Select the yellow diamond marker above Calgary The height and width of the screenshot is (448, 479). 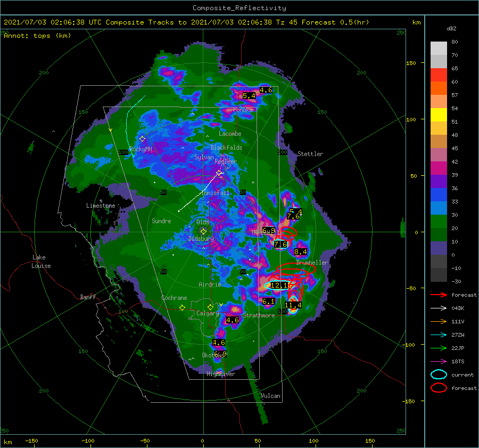click(x=210, y=307)
